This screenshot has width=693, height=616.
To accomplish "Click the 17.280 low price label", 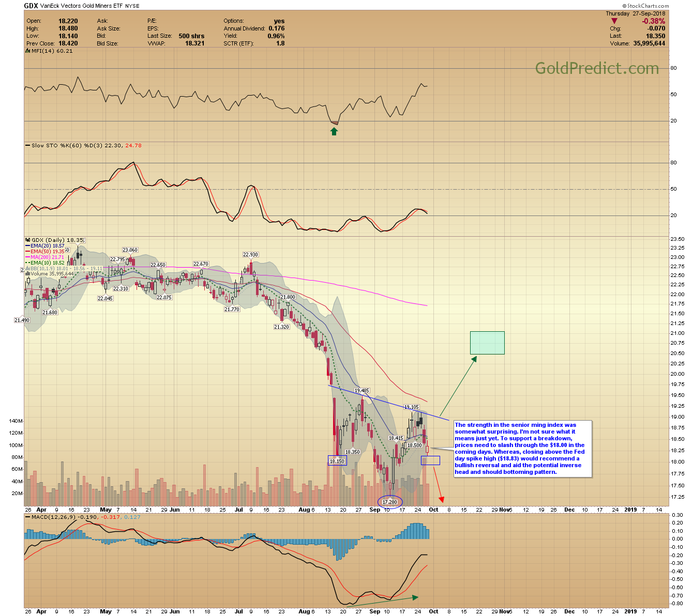I will point(390,502).
